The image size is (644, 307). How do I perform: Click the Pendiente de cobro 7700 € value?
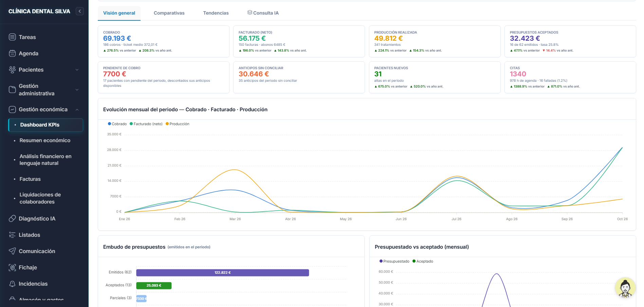(114, 74)
